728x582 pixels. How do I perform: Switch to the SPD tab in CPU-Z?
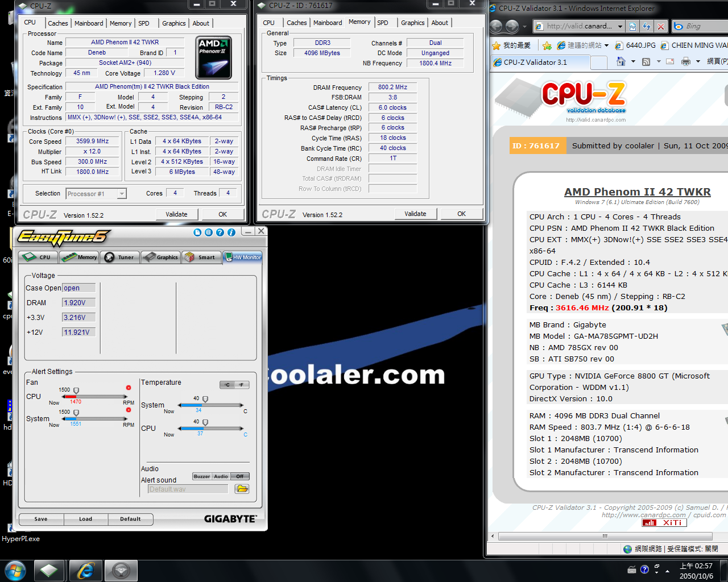(x=145, y=23)
